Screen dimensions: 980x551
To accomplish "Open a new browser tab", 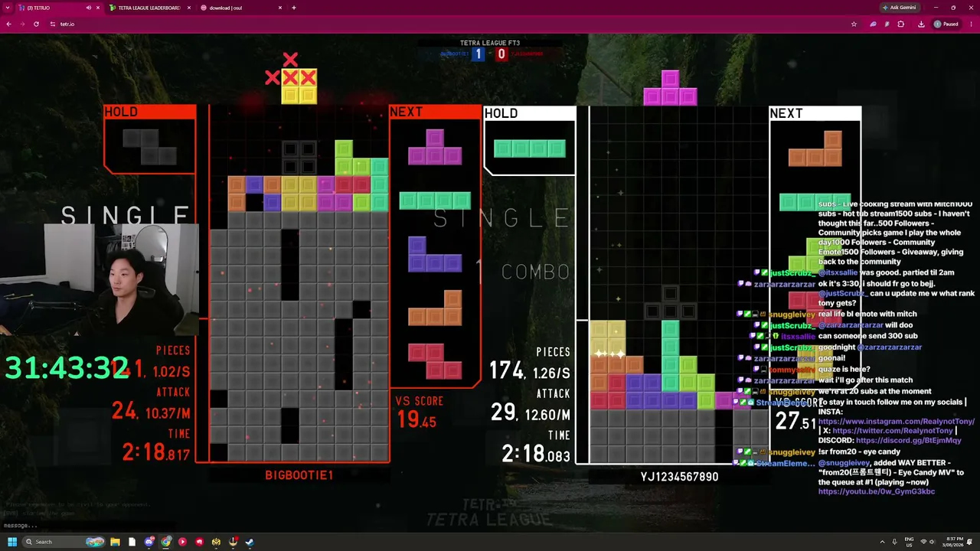I will (294, 8).
